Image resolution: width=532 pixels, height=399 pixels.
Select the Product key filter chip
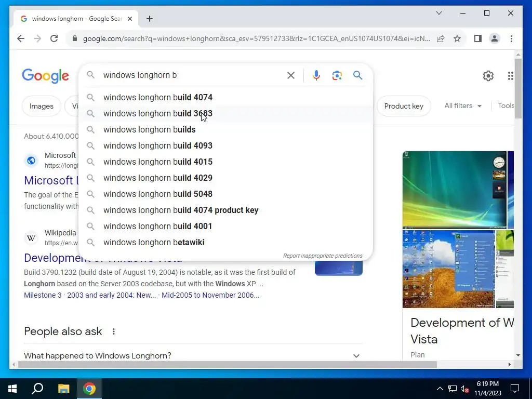[x=404, y=106]
